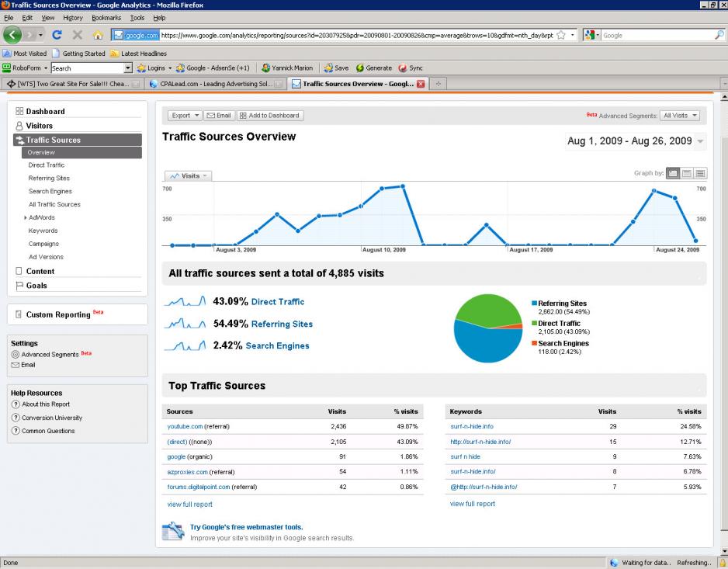Click Add to Dashboard button
728x569 pixels.
(269, 116)
